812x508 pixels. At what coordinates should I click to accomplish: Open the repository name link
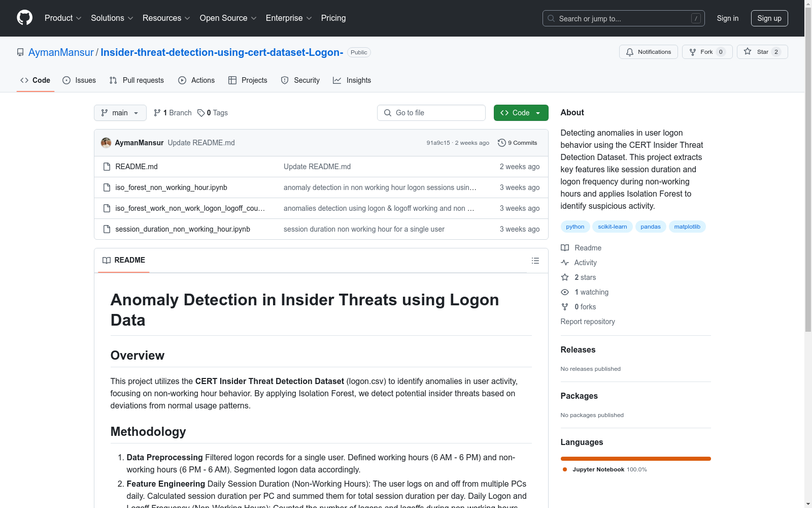click(222, 52)
